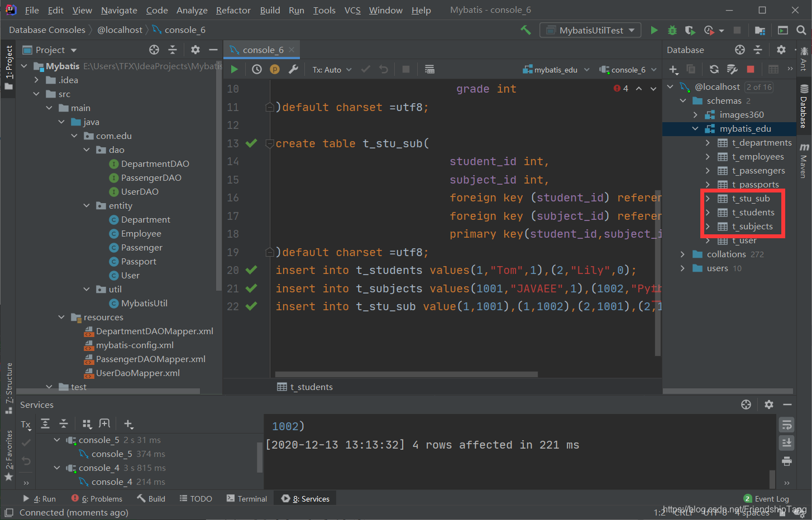Expand the t_students table node

(x=708, y=213)
